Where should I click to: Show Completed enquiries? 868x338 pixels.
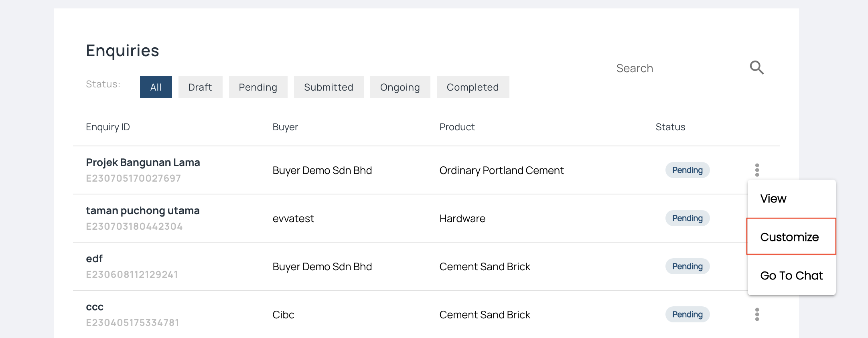(473, 87)
